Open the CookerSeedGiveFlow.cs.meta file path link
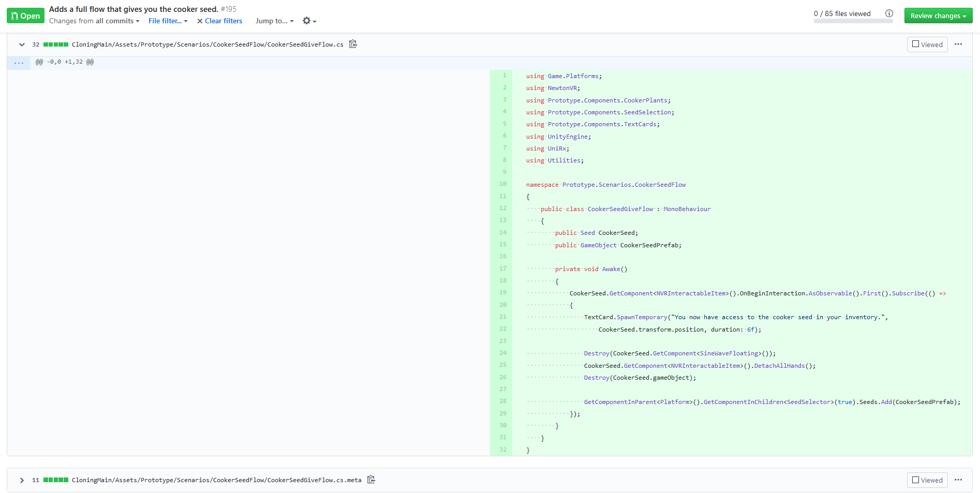Viewport: 980px width, 493px height. pyautogui.click(x=216, y=480)
